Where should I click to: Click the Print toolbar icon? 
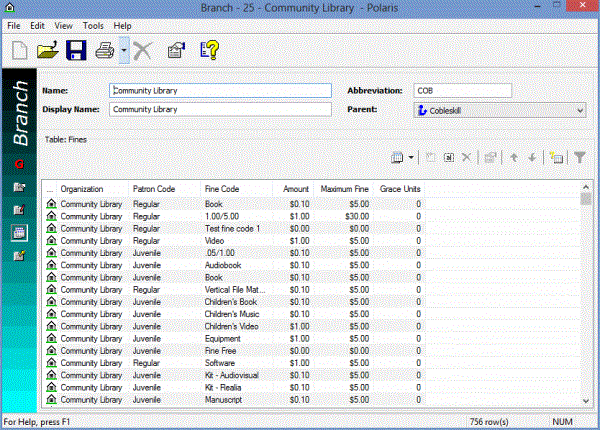click(x=104, y=50)
